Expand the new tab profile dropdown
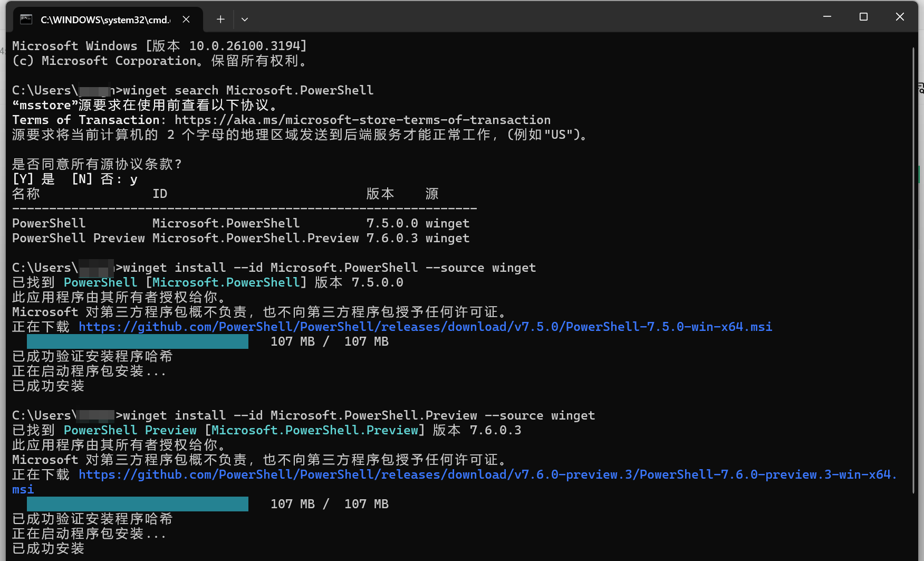Viewport: 924px width, 561px height. [245, 20]
